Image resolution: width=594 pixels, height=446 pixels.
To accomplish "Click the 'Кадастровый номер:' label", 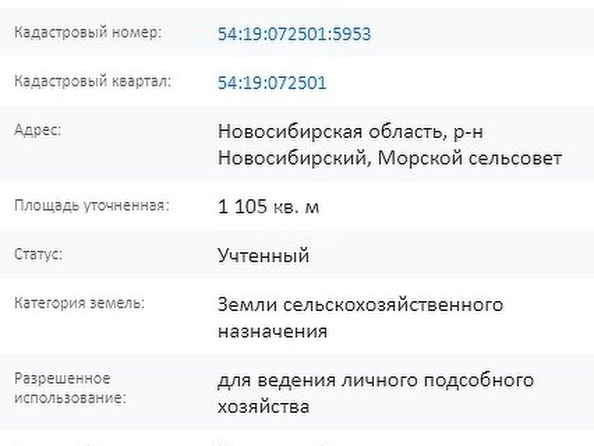I will point(88,33).
